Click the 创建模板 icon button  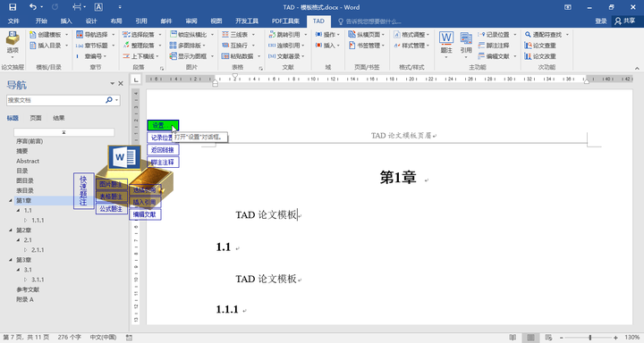[x=33, y=35]
